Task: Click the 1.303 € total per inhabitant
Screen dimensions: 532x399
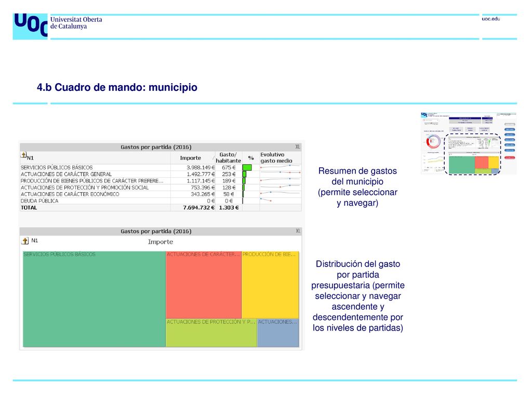Action: 229,208
